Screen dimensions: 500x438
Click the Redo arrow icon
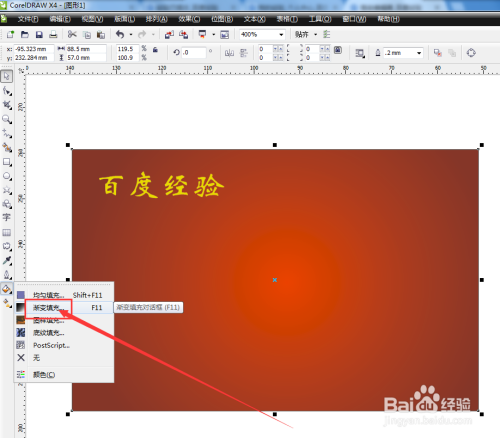click(142, 34)
